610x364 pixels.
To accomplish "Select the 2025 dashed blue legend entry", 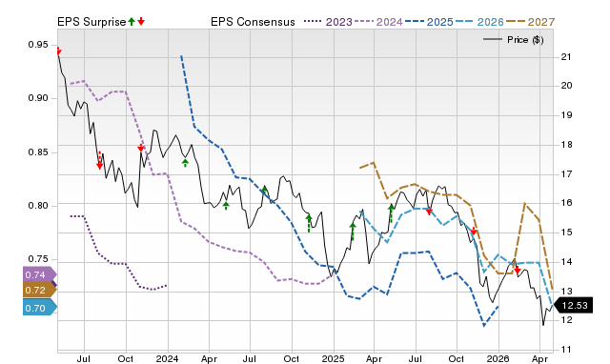I will pos(429,22).
